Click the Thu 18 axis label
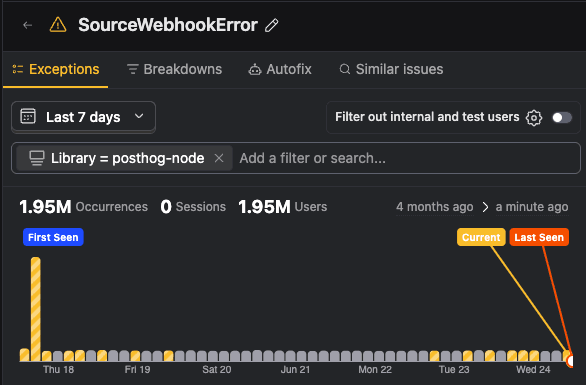The width and height of the screenshot is (586, 385). (x=58, y=370)
